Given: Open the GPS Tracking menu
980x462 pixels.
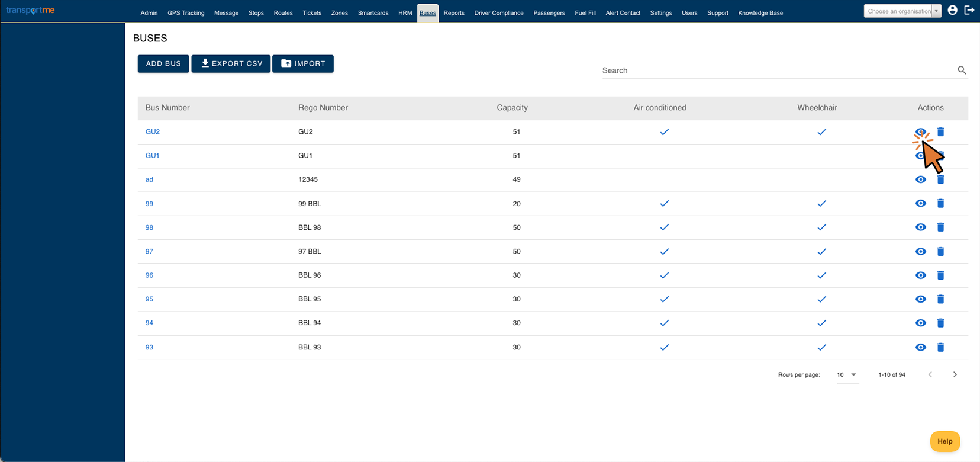Looking at the screenshot, I should click(186, 13).
